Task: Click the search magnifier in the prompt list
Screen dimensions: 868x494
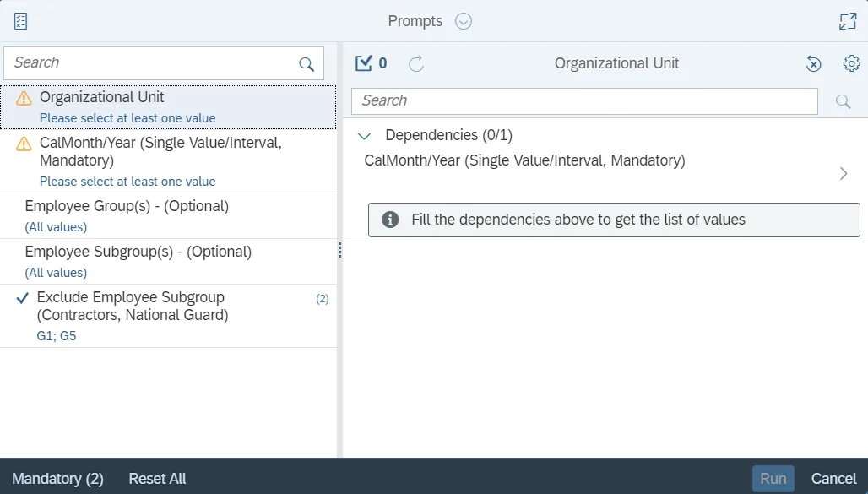Action: click(307, 64)
